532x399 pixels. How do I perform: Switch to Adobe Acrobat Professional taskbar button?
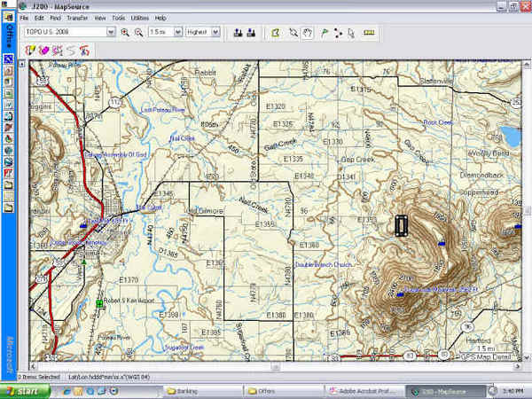(x=364, y=391)
